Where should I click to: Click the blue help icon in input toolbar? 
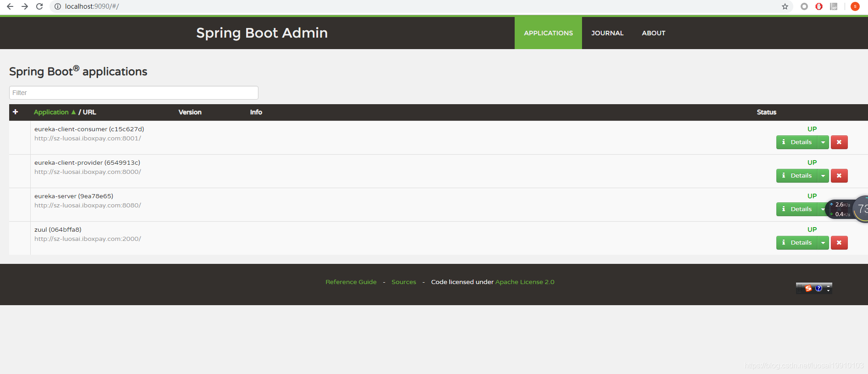coord(819,288)
